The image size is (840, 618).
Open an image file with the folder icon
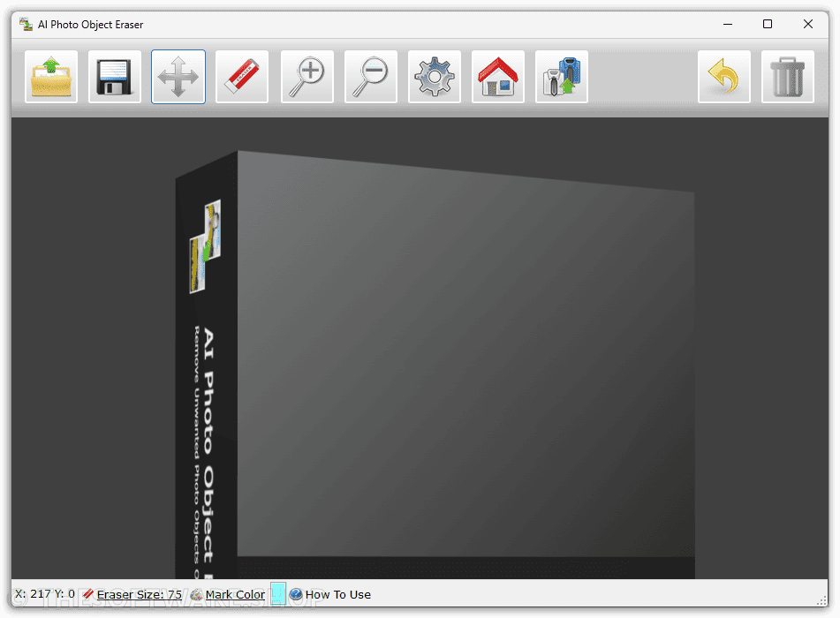(x=51, y=77)
